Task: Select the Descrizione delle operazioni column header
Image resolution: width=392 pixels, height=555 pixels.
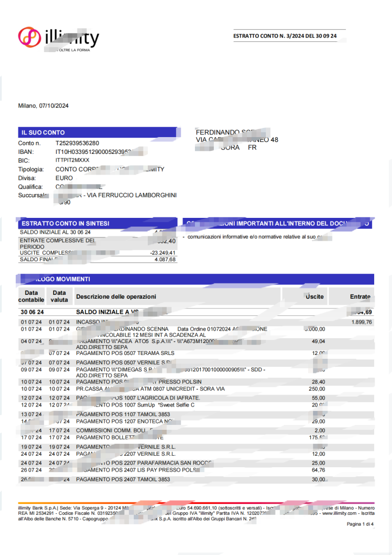Action: [116, 296]
